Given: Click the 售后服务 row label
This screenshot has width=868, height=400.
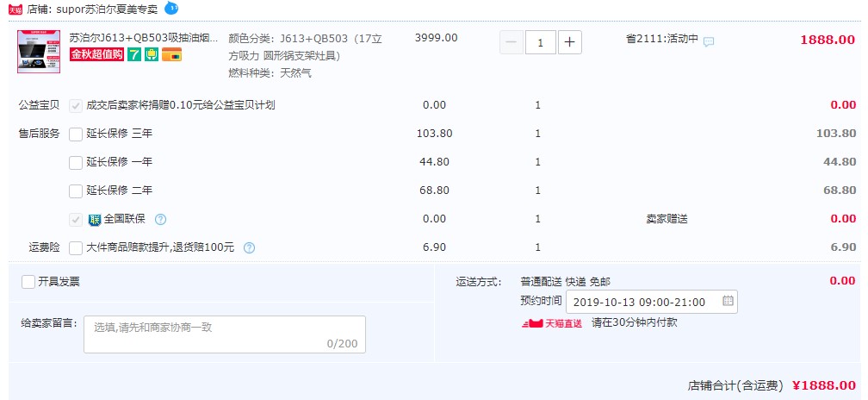Looking at the screenshot, I should click(x=39, y=134).
